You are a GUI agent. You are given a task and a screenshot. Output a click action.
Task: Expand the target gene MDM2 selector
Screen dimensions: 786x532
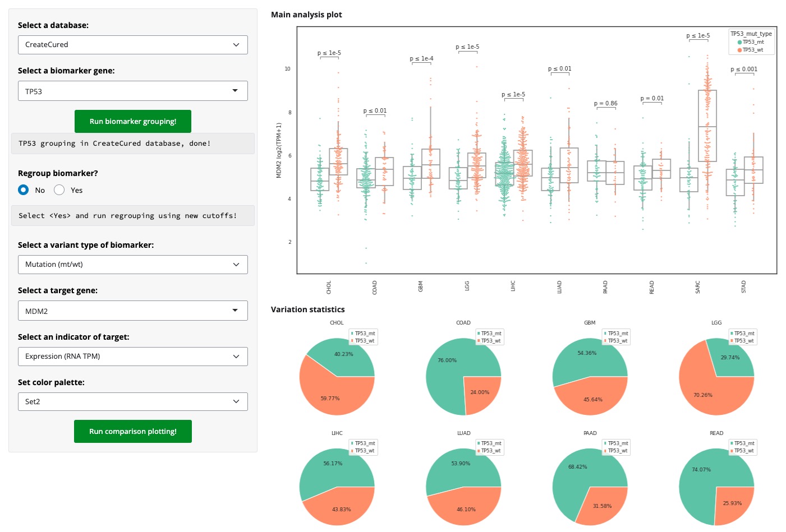click(132, 311)
